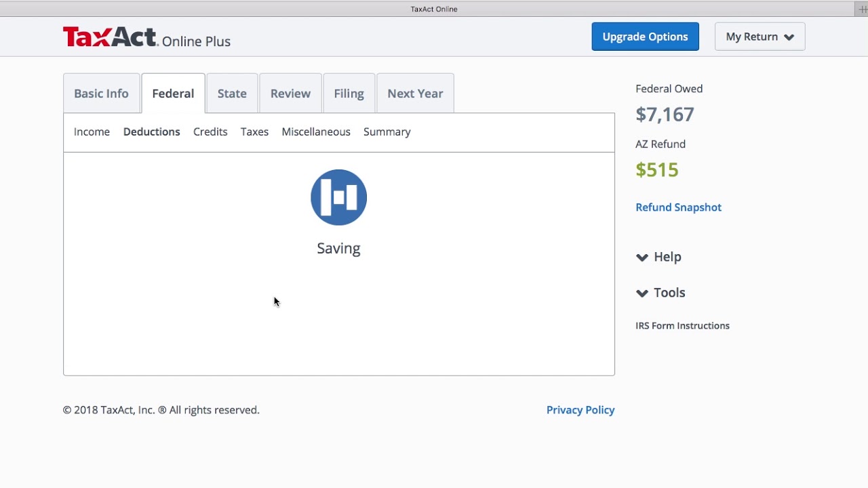Open the Next Year tab
The width and height of the screenshot is (868, 488).
(x=415, y=94)
